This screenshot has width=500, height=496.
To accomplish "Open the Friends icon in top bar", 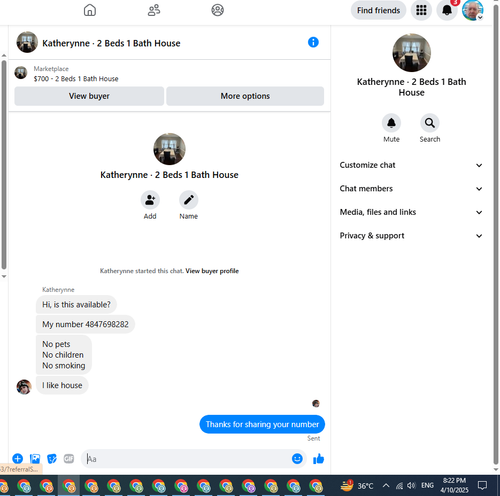I will pyautogui.click(x=154, y=10).
